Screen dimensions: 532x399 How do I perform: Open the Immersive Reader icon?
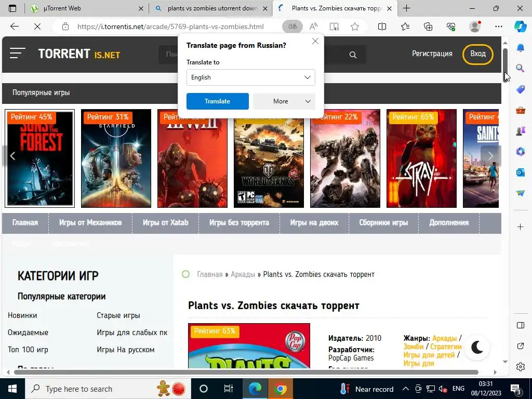[334, 26]
